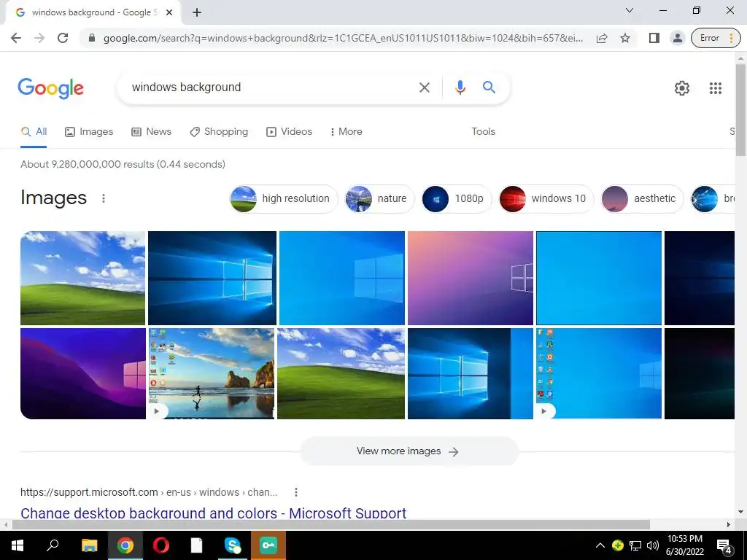This screenshot has width=747, height=560.
Task: Click the Google logo
Action: [x=51, y=88]
